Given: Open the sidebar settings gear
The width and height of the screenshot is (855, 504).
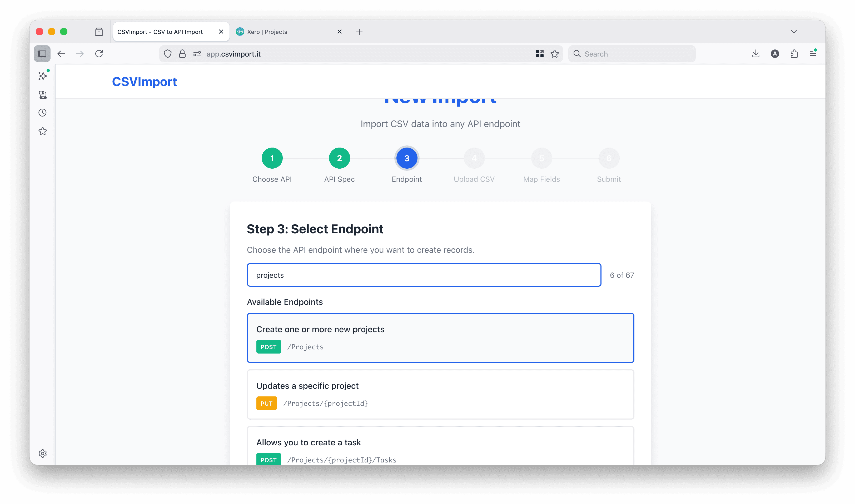Looking at the screenshot, I should click(43, 453).
